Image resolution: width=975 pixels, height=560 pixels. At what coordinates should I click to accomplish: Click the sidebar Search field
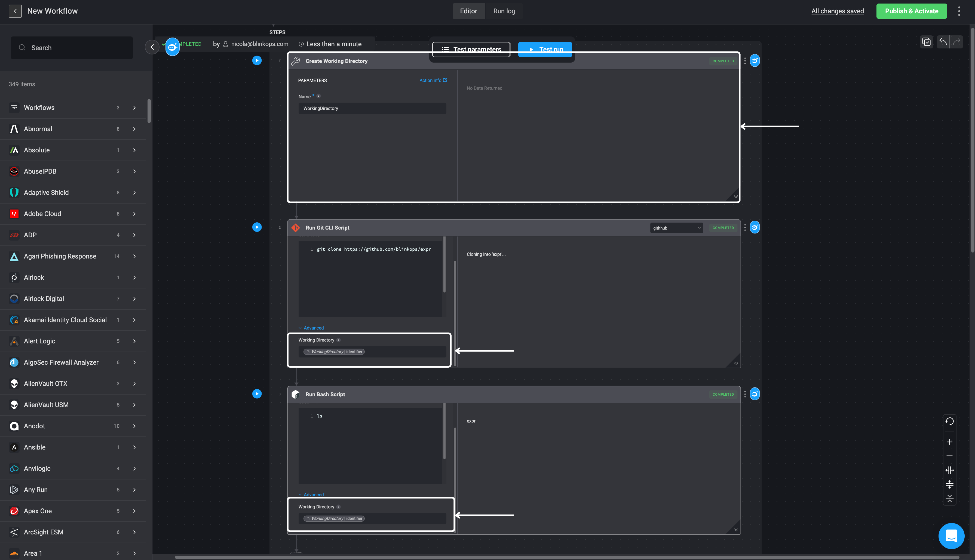(72, 48)
